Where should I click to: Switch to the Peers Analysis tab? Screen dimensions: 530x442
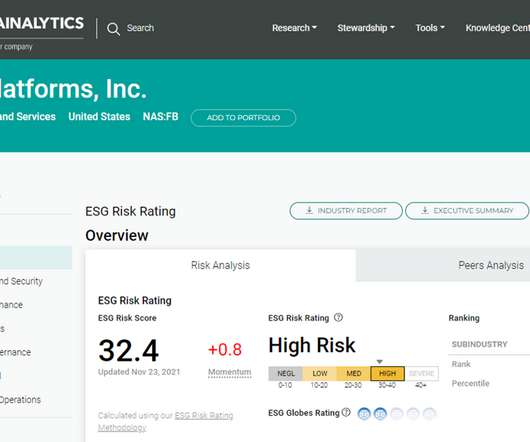coord(491,265)
